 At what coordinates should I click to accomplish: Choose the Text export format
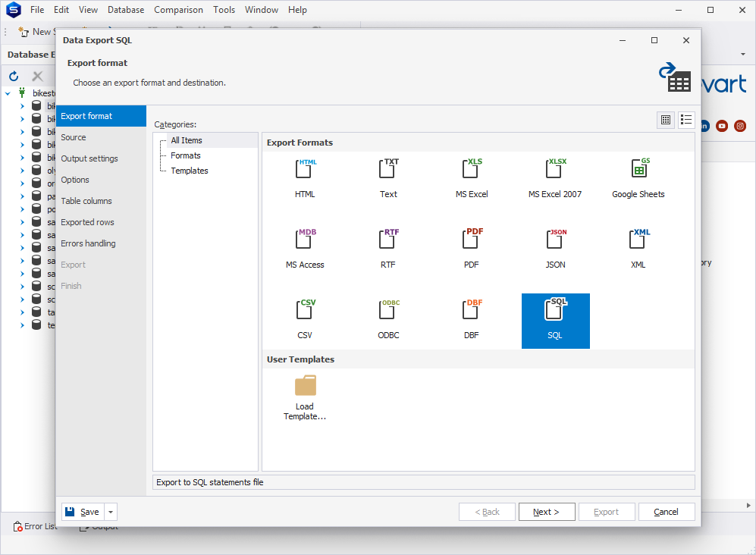[388, 178]
